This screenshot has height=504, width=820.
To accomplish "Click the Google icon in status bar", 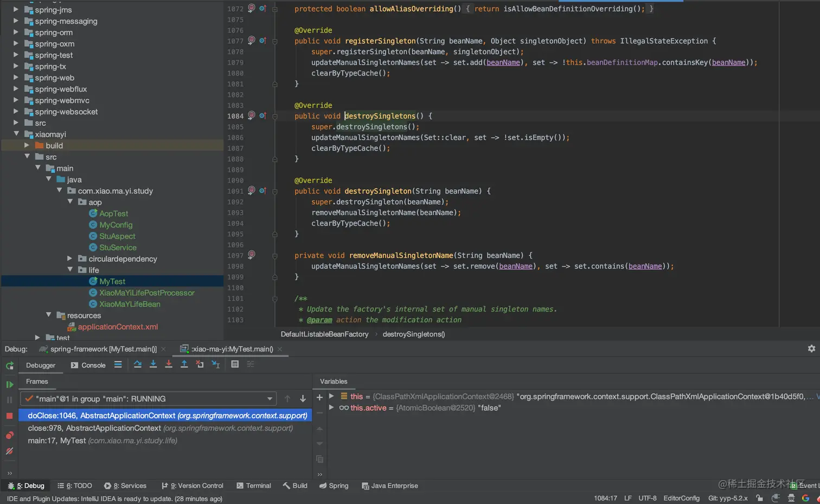I will coord(805,498).
